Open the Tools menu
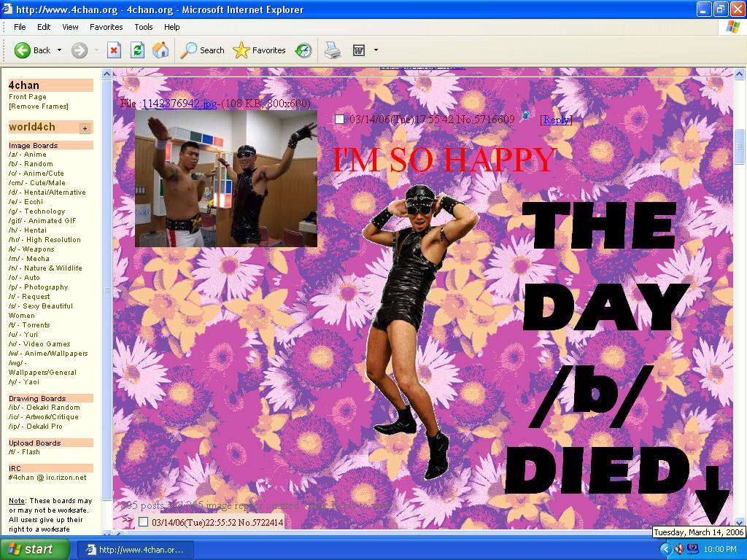This screenshot has width=747, height=560. pos(144,27)
